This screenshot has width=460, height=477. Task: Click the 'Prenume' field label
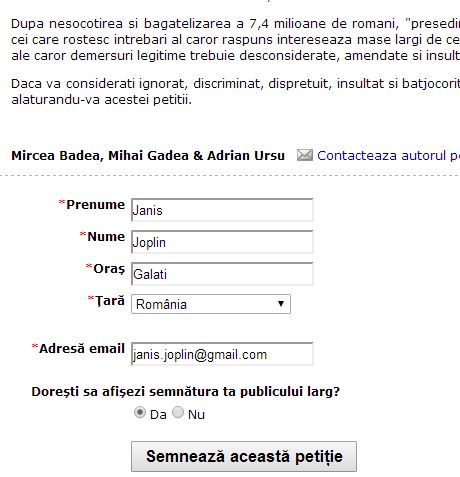[x=95, y=204]
